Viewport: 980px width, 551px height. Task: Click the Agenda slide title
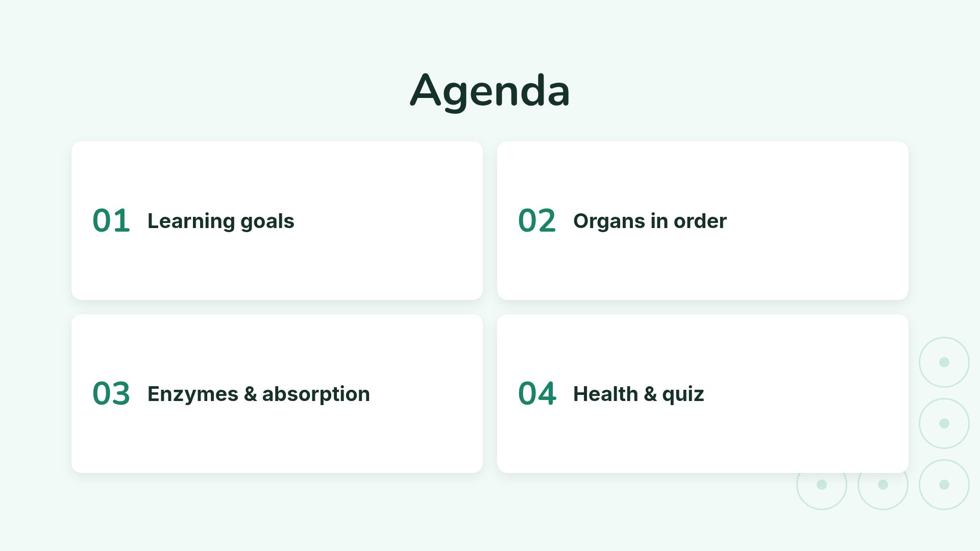pos(490,91)
